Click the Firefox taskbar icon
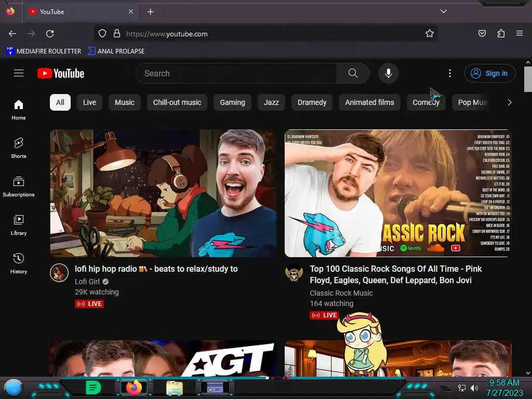This screenshot has height=399, width=532. pos(134,388)
